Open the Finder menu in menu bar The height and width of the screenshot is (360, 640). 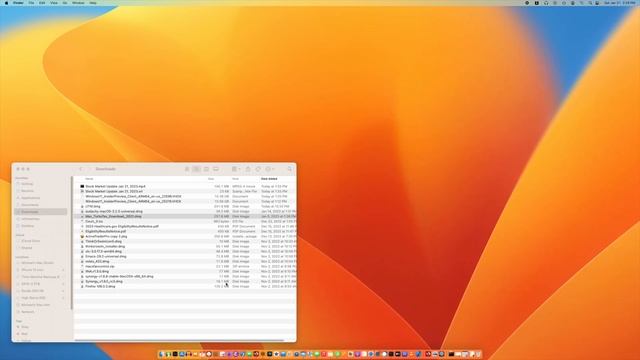[x=18, y=3]
